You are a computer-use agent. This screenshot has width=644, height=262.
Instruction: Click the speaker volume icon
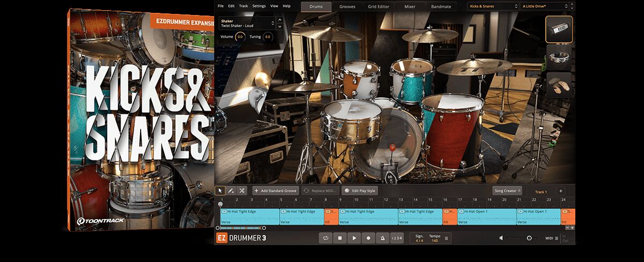coord(501,238)
